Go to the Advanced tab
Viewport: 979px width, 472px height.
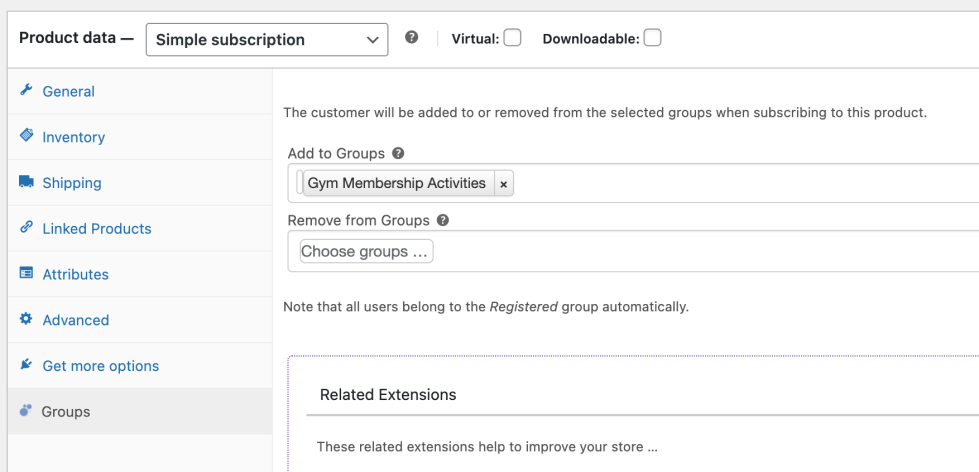pyautogui.click(x=75, y=321)
